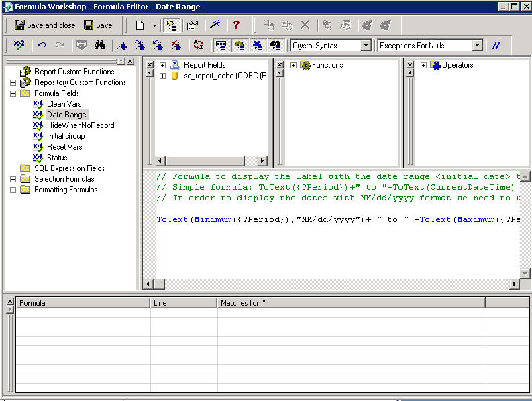Clear all bookmarks icon
Viewport: 532px width, 401px height.
(175, 45)
